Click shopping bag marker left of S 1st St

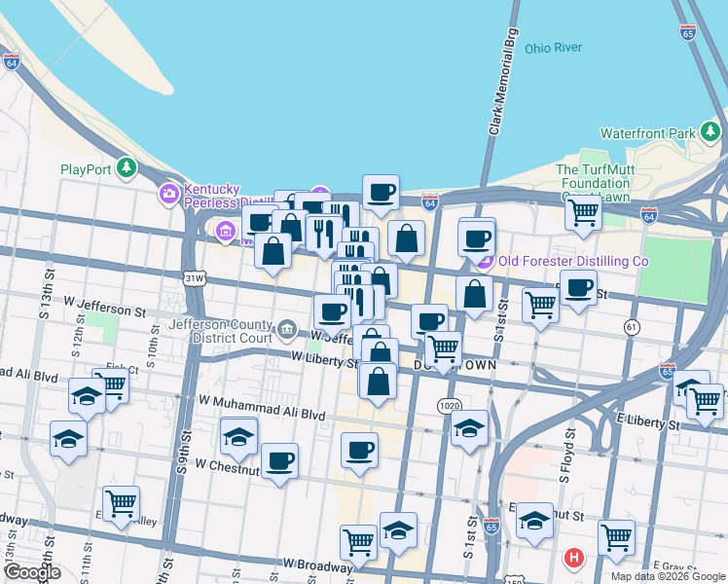(474, 295)
